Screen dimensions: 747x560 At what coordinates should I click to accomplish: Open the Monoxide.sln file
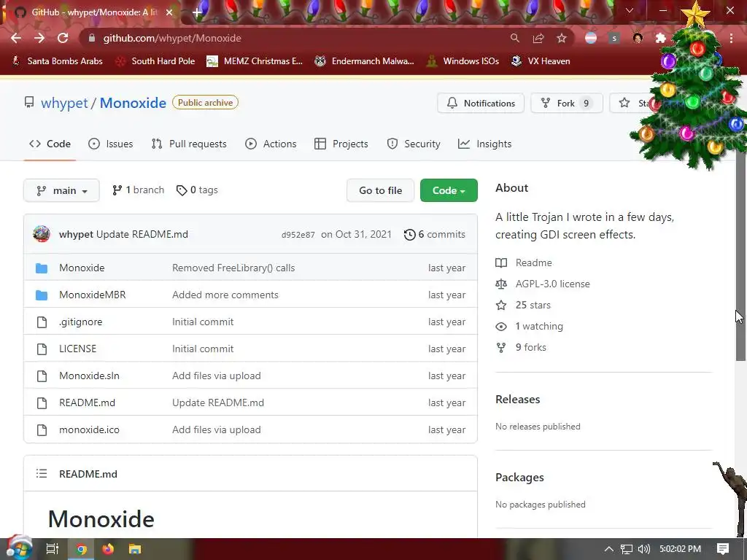[89, 376]
